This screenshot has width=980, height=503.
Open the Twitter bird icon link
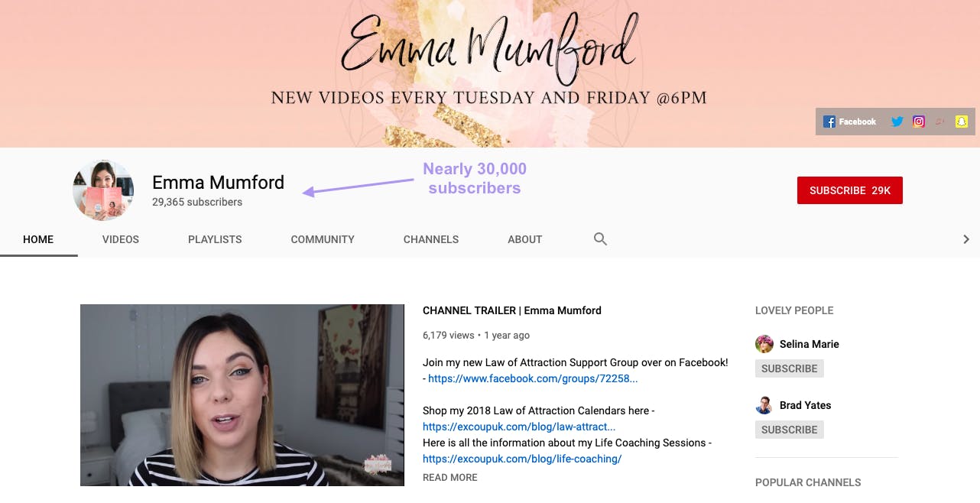tap(897, 122)
